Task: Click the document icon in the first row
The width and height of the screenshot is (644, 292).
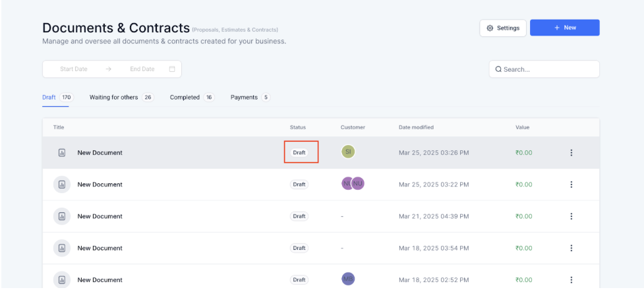Action: click(62, 153)
